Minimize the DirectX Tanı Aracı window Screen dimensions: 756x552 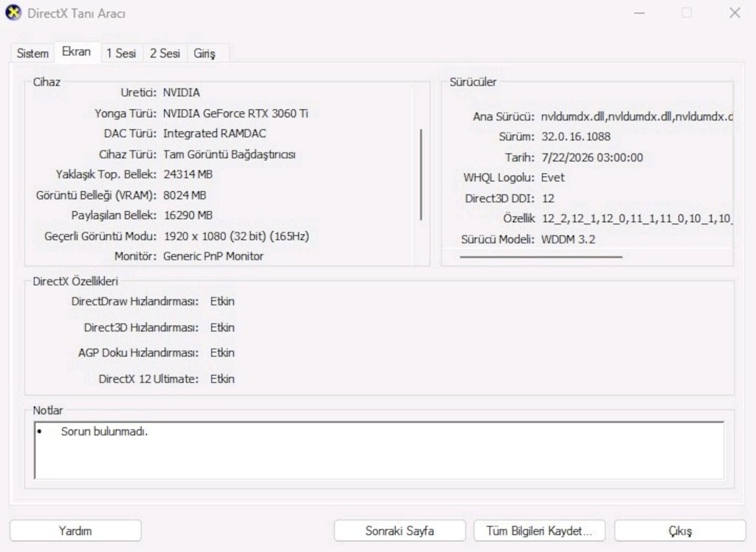(x=639, y=13)
